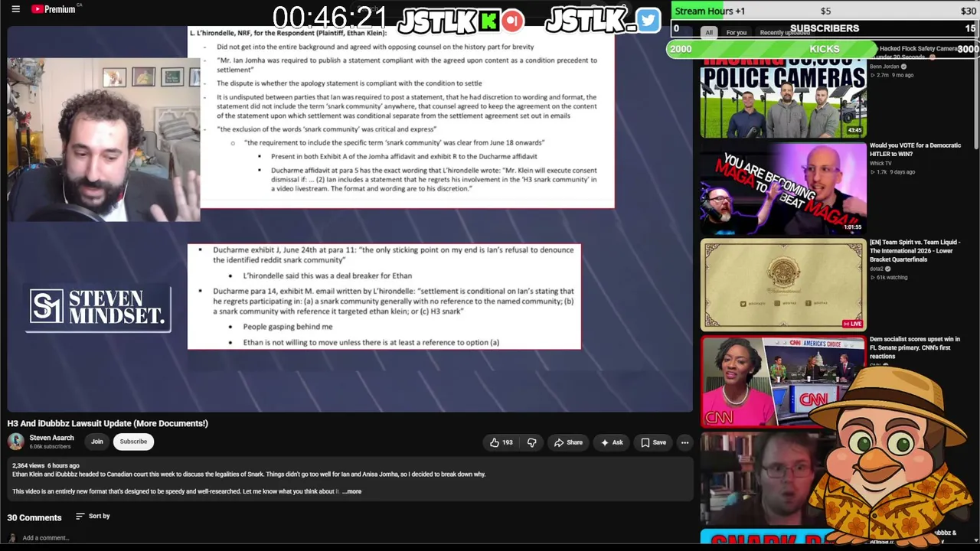Open the 'Becoming MAGA' video thumbnail

783,189
